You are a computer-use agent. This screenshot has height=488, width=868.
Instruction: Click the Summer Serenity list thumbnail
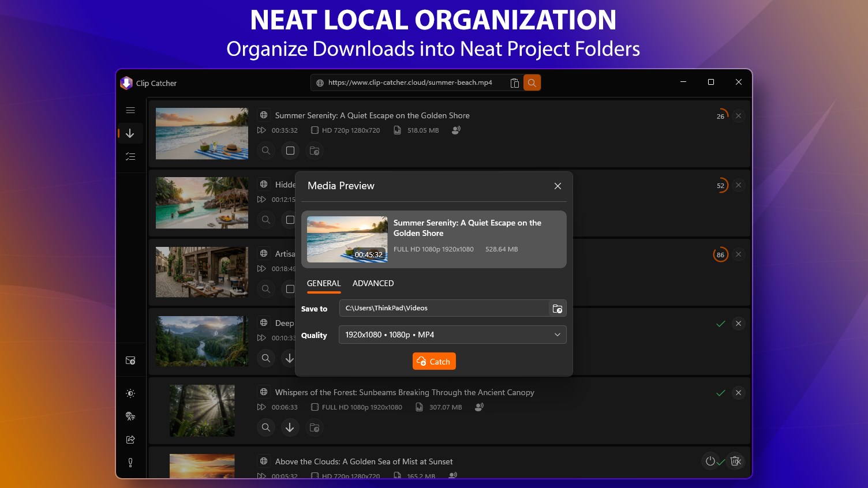[202, 134]
